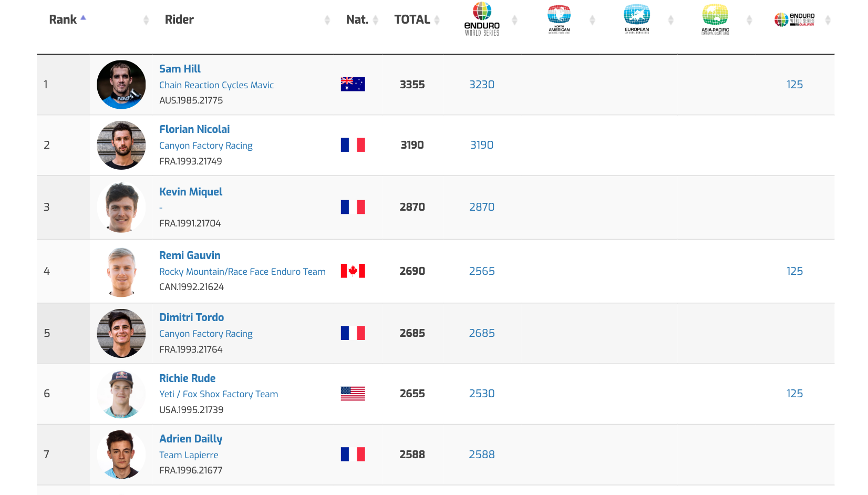The height and width of the screenshot is (495, 868).
Task: Click the EWS Qualifier logo header
Action: 794,20
